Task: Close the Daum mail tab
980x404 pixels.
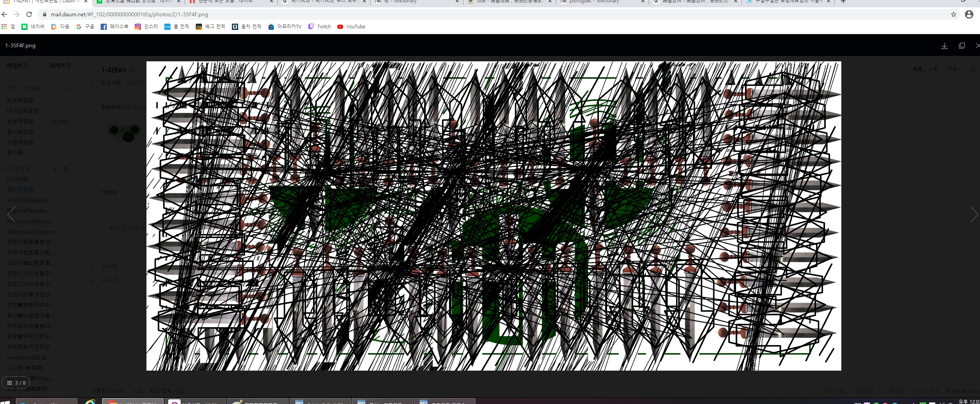Action: pyautogui.click(x=86, y=2)
